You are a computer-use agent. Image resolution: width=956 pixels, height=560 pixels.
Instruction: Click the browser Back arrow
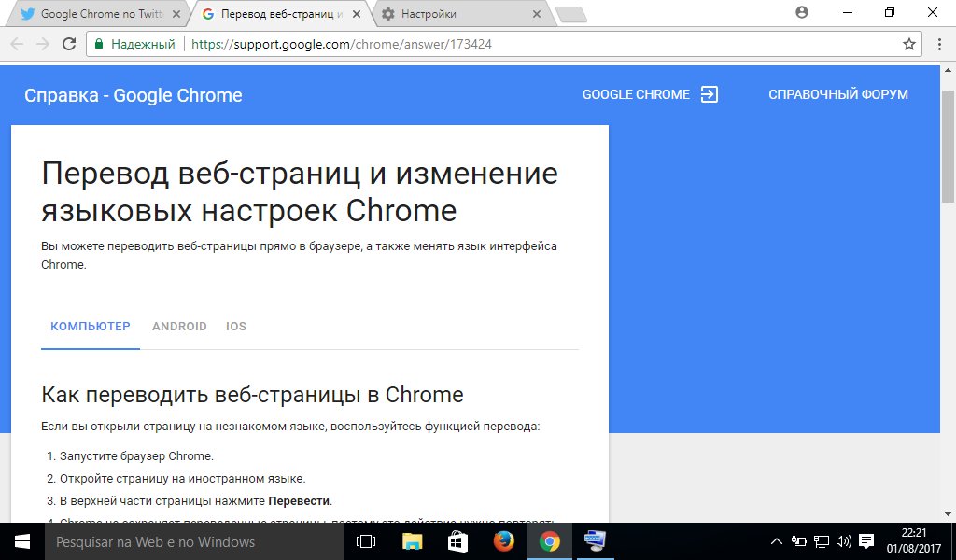[17, 44]
